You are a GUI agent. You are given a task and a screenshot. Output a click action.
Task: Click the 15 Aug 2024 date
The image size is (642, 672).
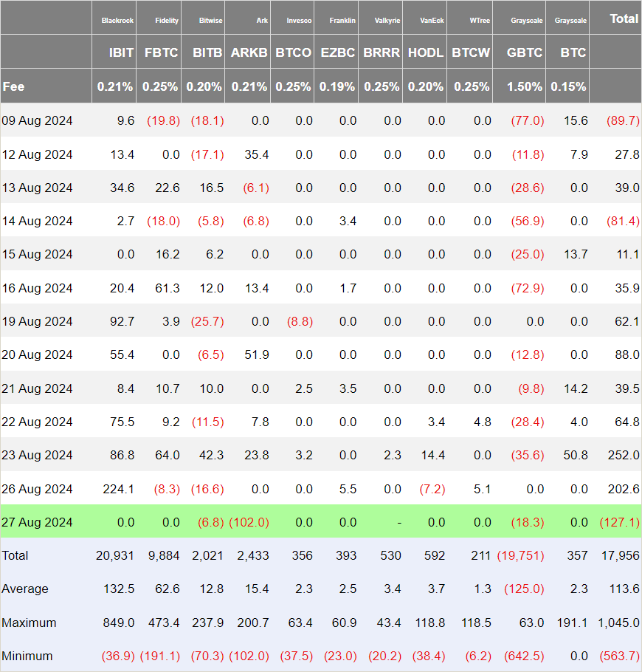pyautogui.click(x=37, y=255)
